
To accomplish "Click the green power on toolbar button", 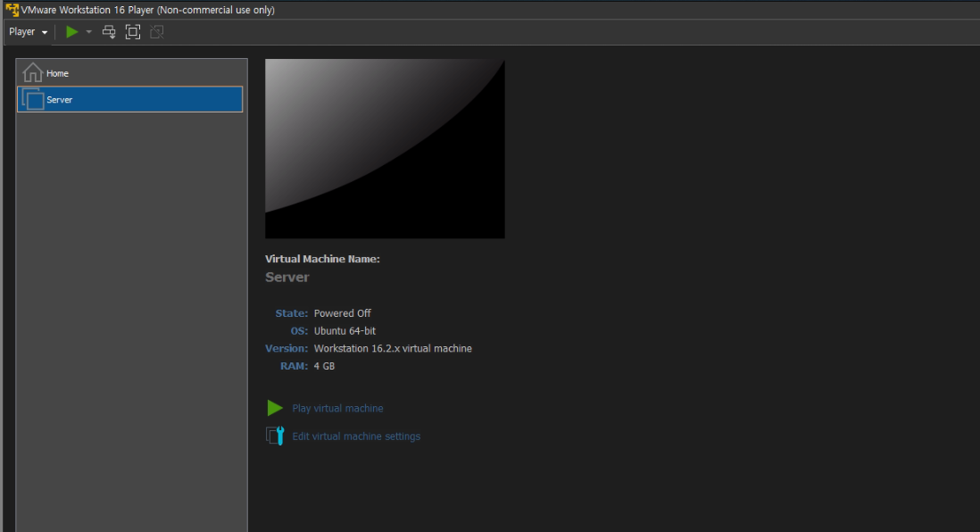I will click(72, 32).
